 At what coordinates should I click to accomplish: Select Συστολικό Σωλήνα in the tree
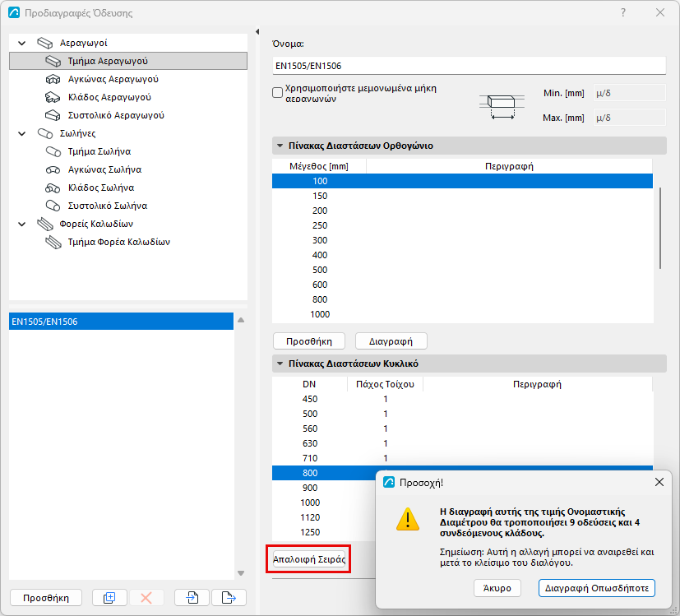108,206
